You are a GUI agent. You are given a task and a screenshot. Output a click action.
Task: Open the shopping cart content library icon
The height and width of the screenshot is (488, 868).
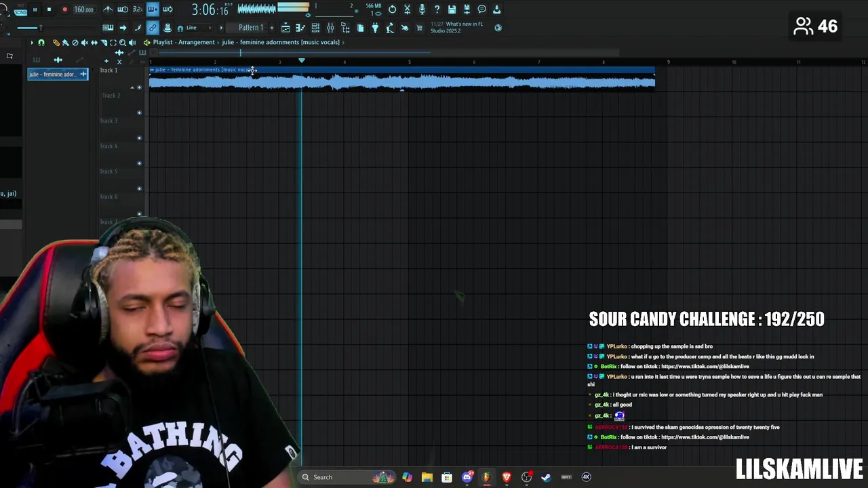point(420,28)
